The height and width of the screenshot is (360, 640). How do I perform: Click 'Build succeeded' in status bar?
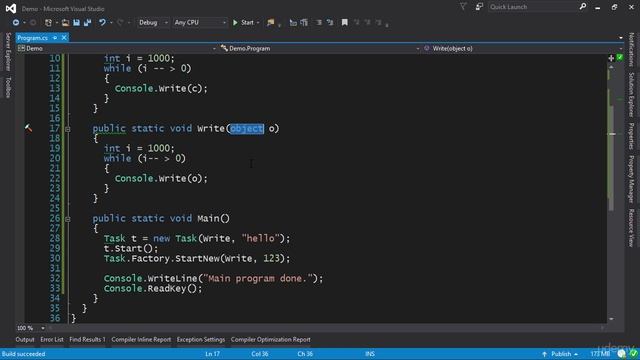pyautogui.click(x=24, y=354)
